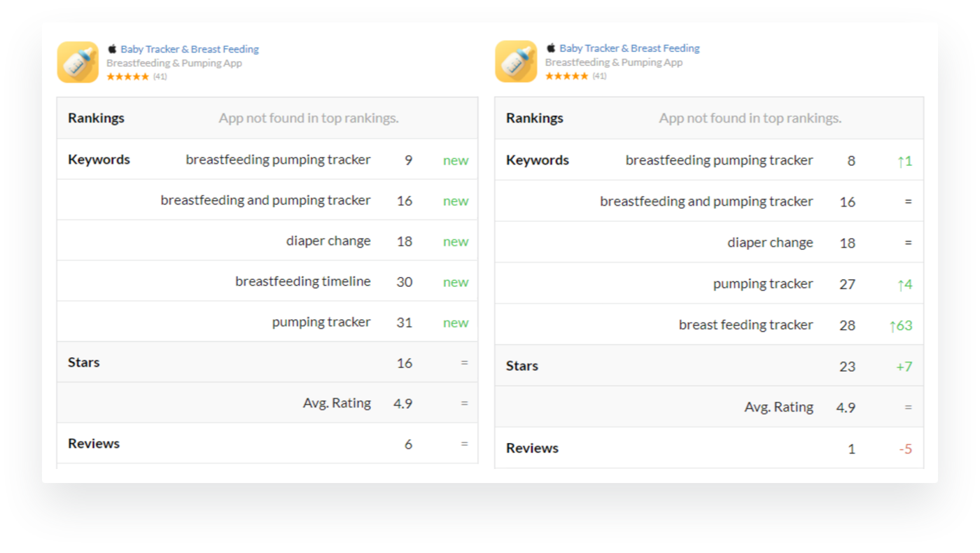Click the baby bottle app icon in left panel
Screen dimensions: 980x553
(78, 62)
